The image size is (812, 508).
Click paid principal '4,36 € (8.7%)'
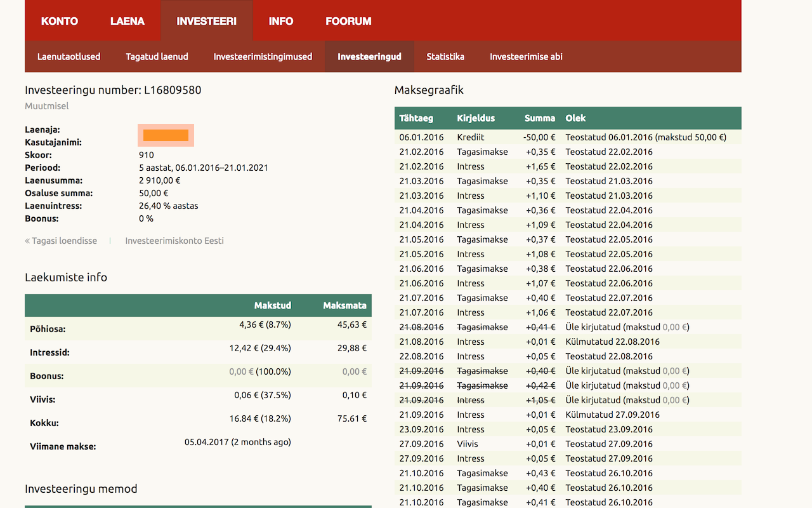(x=265, y=324)
